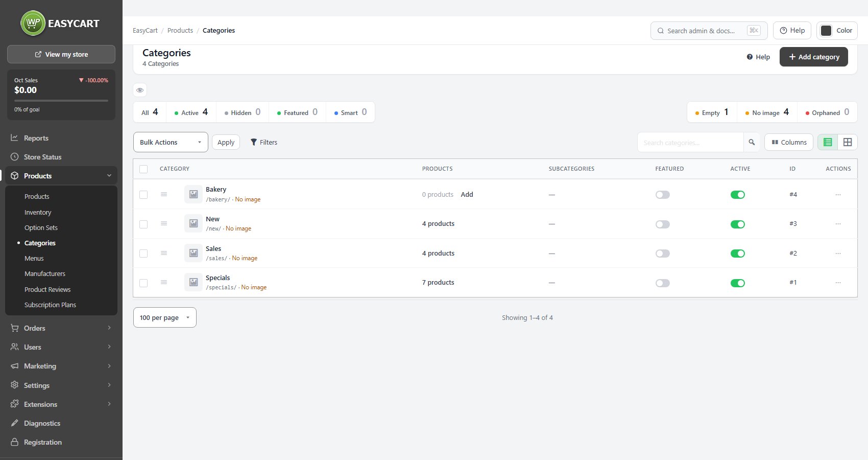The height and width of the screenshot is (460, 868).
Task: Disable Active toggle for Sales
Action: [738, 254]
